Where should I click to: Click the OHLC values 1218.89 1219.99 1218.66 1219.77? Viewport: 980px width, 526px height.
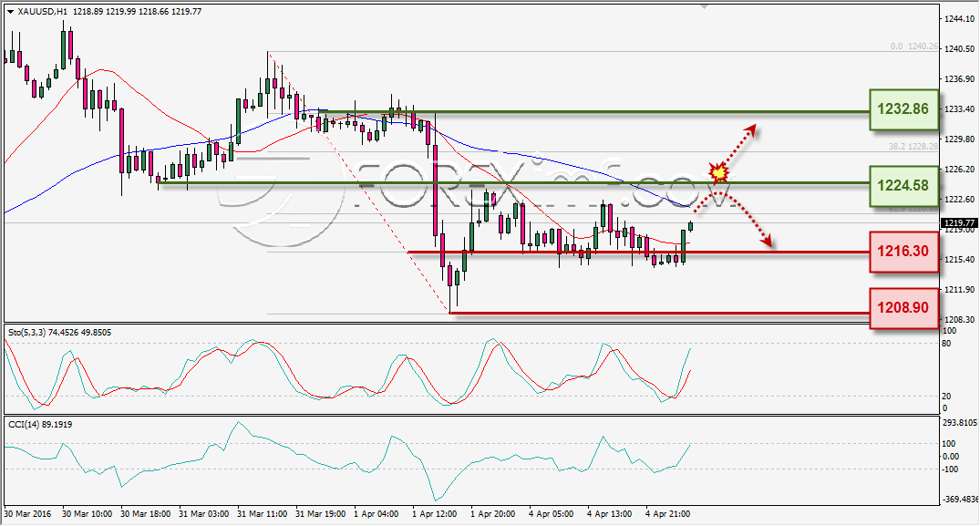138,11
